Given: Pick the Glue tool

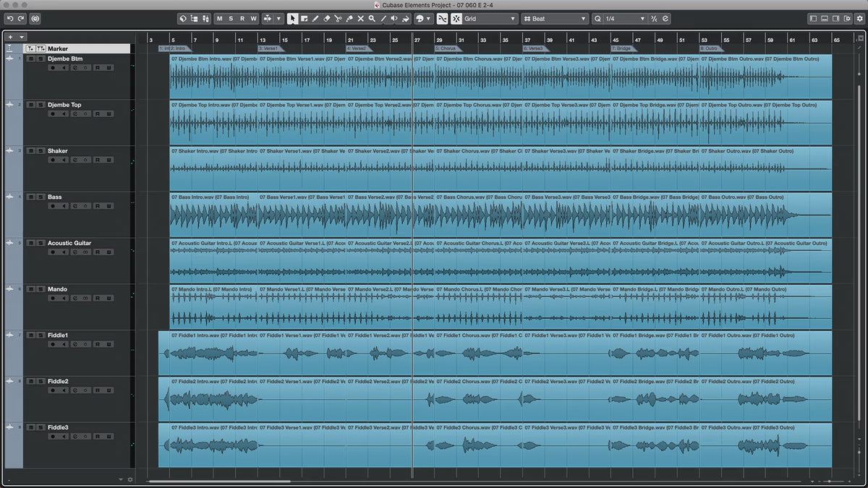Looking at the screenshot, I should point(349,19).
